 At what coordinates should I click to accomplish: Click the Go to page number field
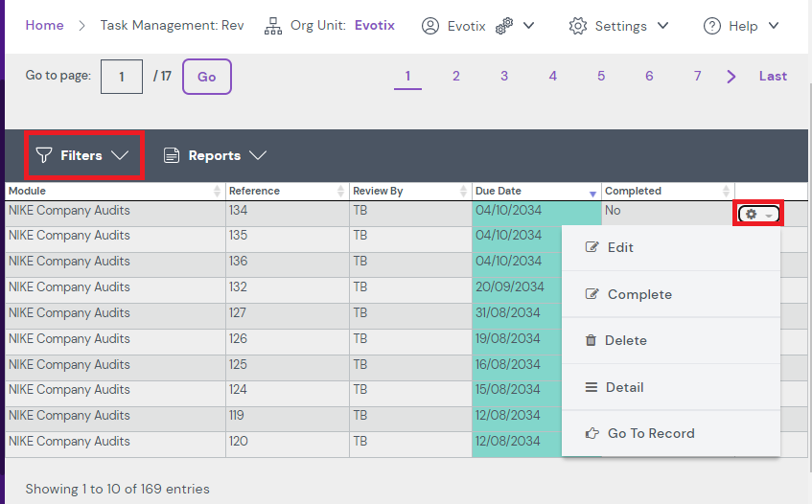(x=122, y=77)
